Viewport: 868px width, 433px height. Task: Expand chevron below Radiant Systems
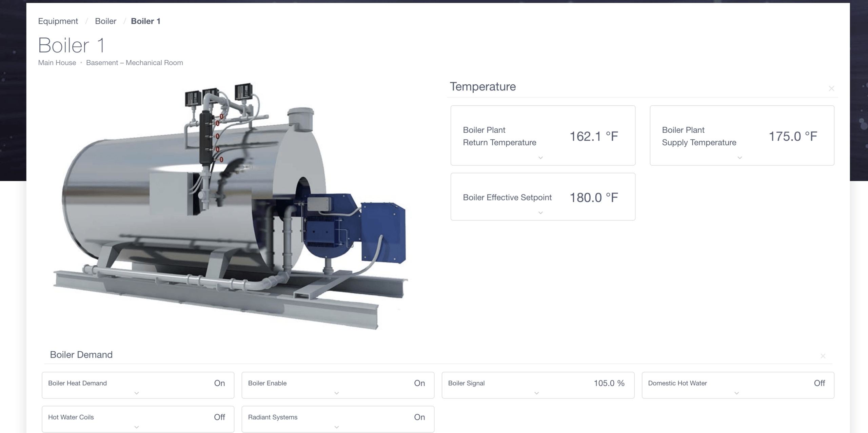[336, 427]
